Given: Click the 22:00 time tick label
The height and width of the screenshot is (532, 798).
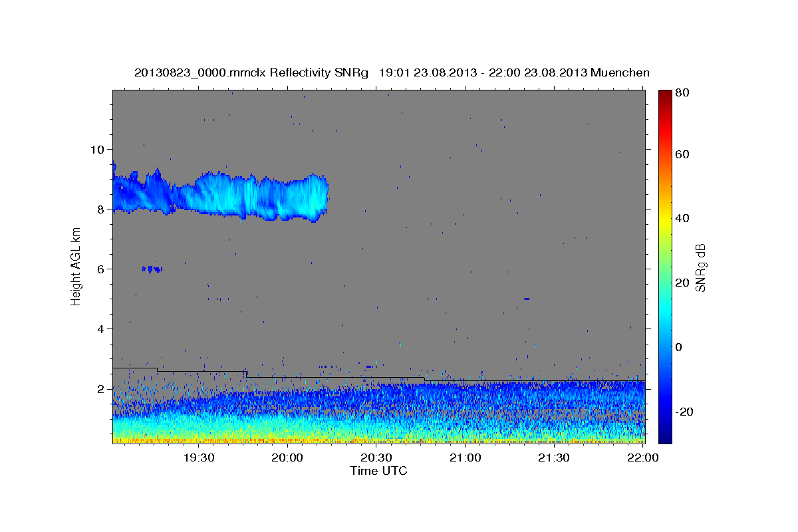Looking at the screenshot, I should pyautogui.click(x=642, y=458).
